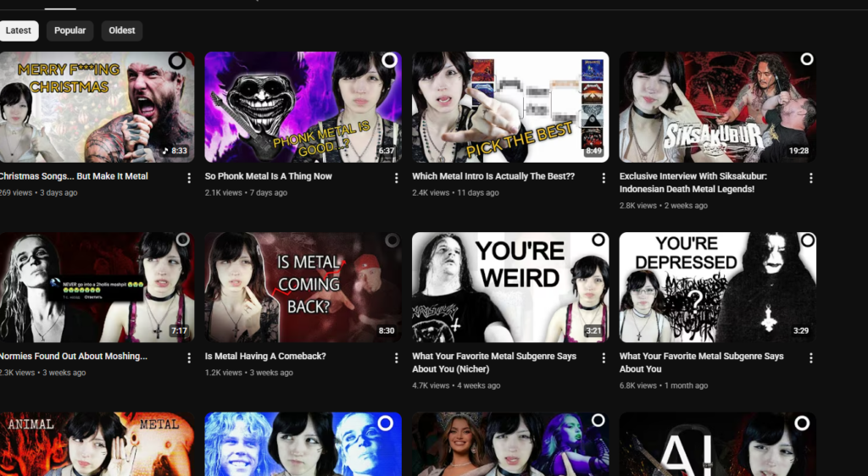Play the Animal Metal thumbnail video
868x476 pixels.
pos(96,444)
